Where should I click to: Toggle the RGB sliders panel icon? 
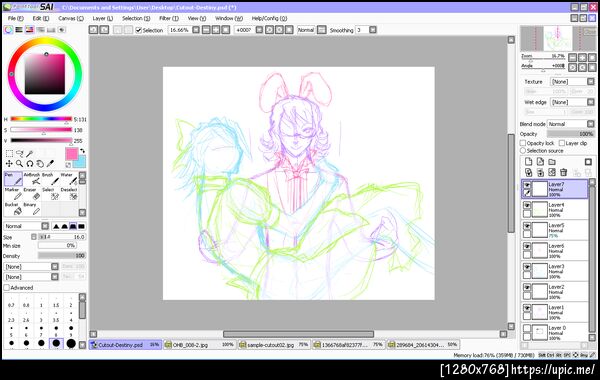pos(19,30)
